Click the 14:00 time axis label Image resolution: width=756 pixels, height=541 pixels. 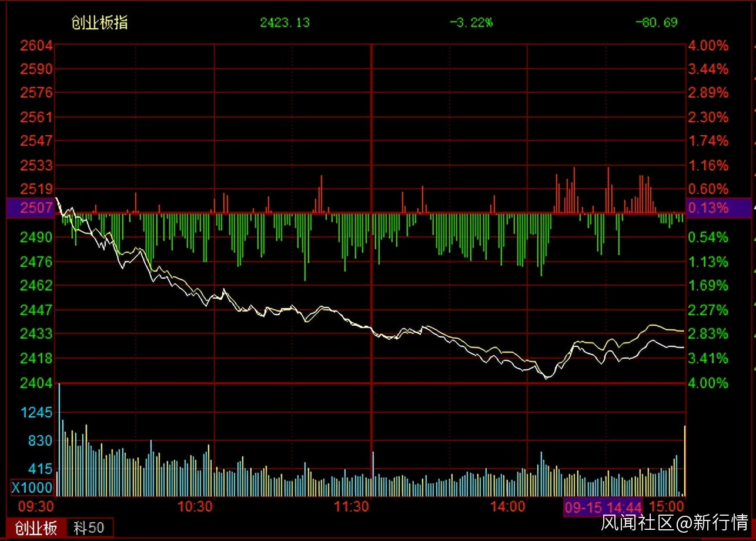point(508,506)
